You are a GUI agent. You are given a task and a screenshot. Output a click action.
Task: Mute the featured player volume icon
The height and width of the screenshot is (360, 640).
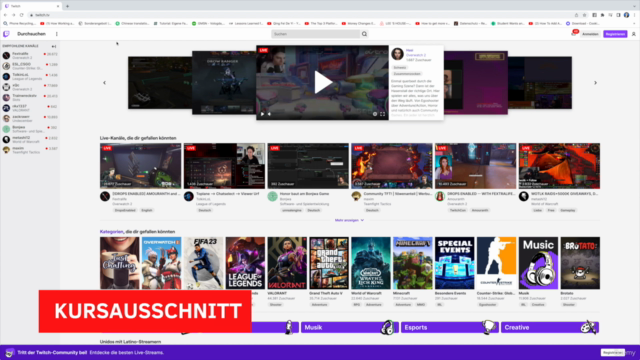tap(269, 114)
